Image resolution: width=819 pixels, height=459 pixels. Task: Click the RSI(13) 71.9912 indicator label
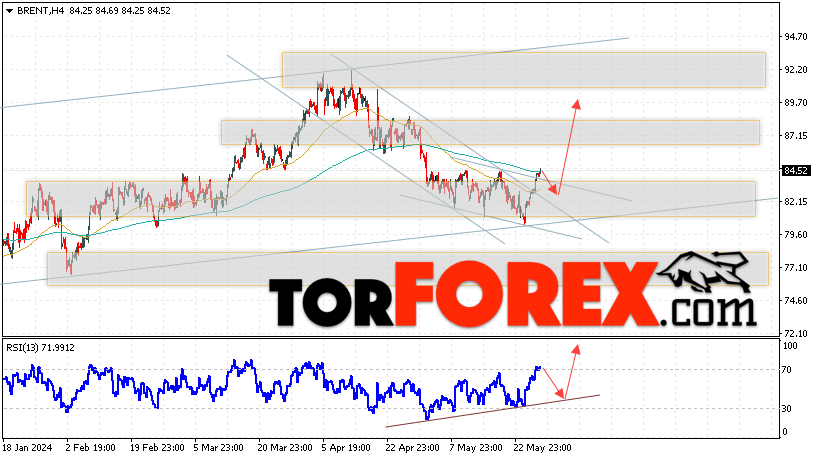point(40,348)
